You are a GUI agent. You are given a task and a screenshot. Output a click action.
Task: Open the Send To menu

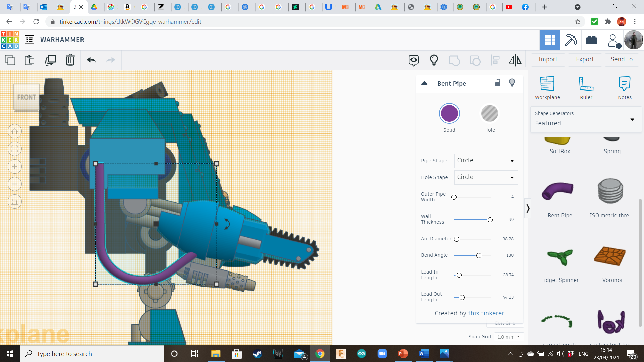tap(622, 59)
